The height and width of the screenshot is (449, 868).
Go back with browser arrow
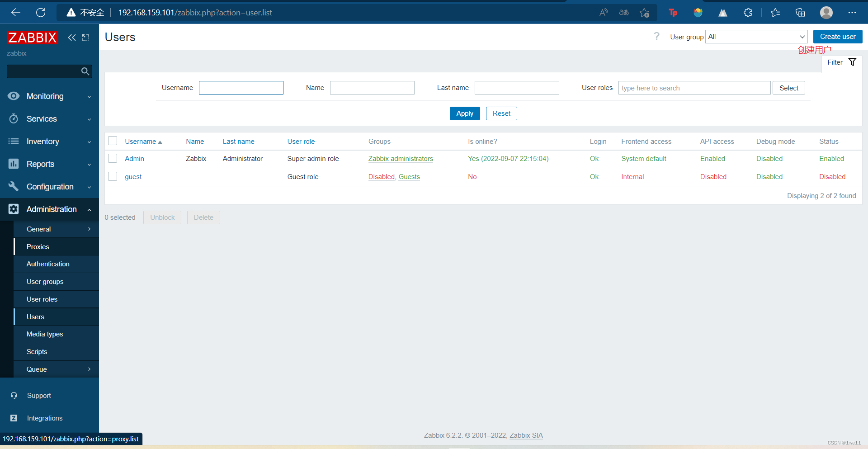pyautogui.click(x=16, y=13)
